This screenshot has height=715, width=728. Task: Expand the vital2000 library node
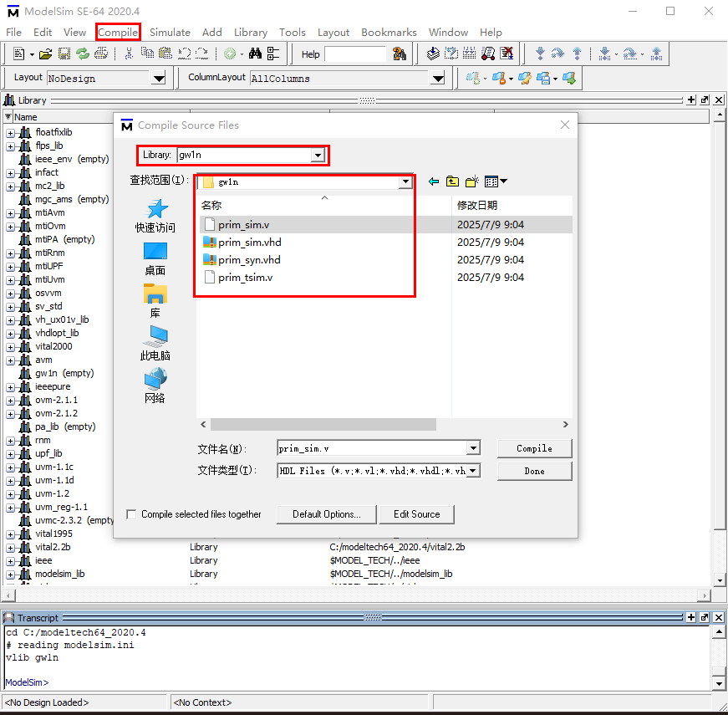10,347
